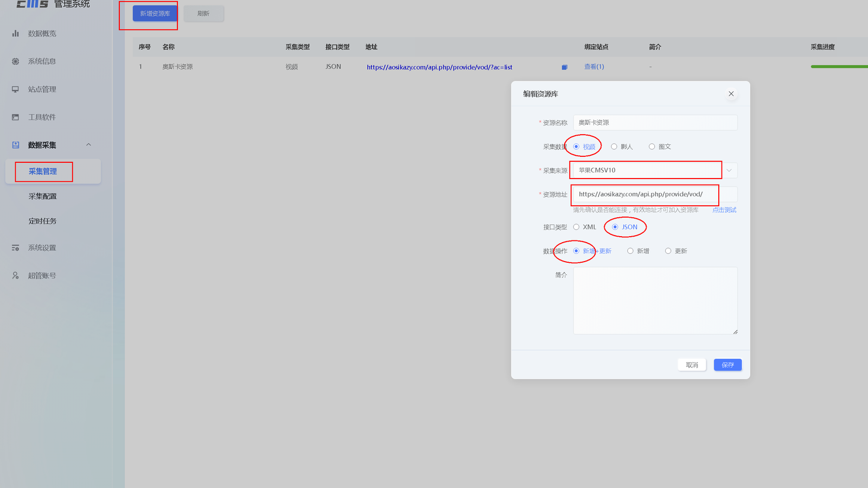Viewport: 868px width, 488px height.
Task: Click into the 简介 text area
Action: click(655, 301)
